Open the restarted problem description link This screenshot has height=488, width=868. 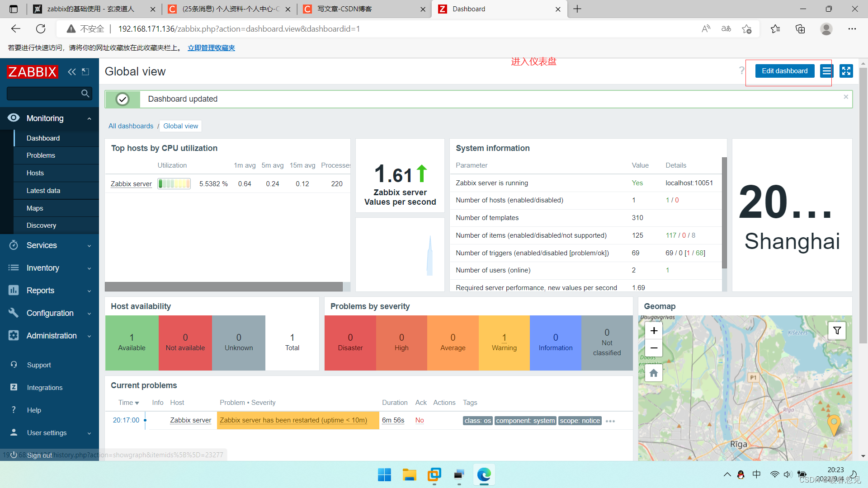293,420
